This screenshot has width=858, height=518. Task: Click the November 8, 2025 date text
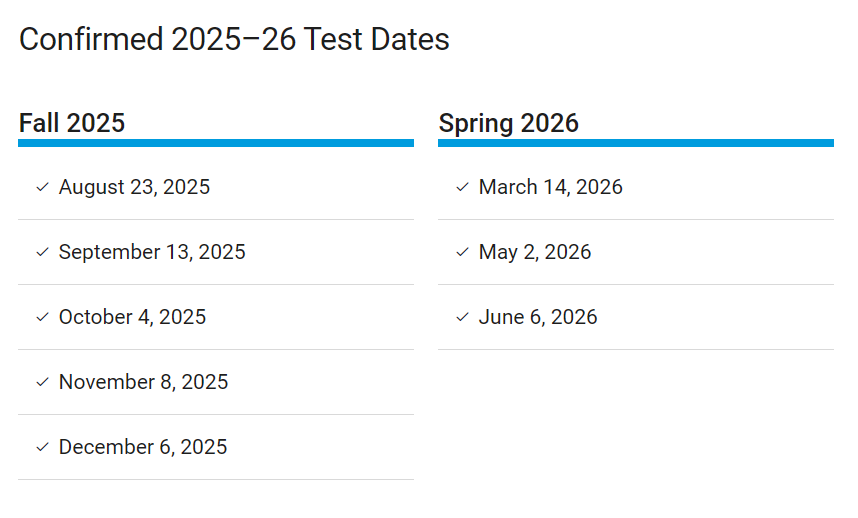(143, 382)
